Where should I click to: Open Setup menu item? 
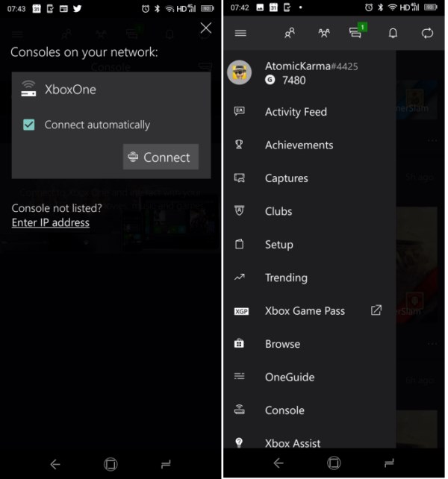(309, 245)
